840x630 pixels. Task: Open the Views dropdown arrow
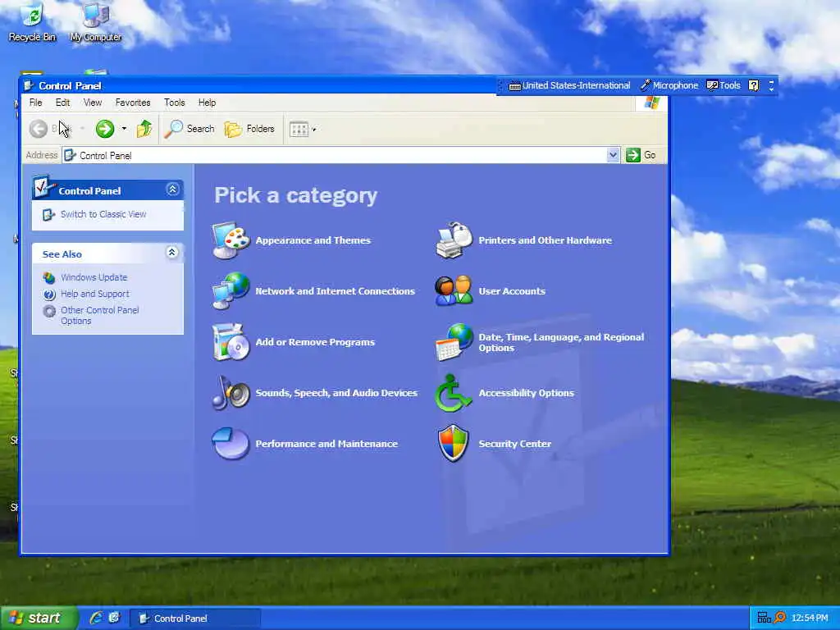[314, 129]
